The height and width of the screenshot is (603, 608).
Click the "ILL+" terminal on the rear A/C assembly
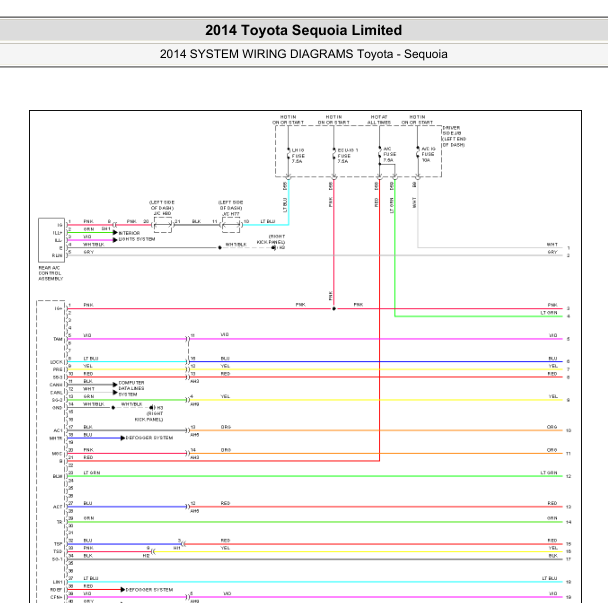(57, 233)
